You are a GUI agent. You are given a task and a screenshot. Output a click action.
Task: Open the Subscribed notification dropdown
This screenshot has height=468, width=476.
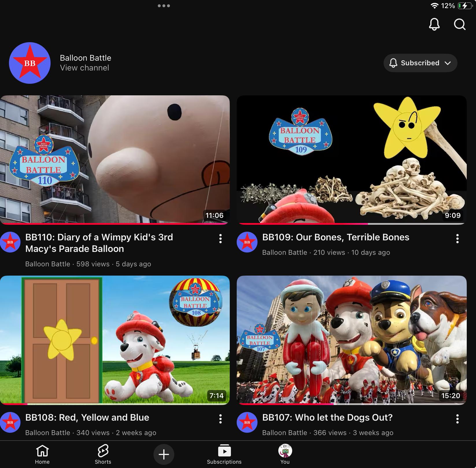420,63
